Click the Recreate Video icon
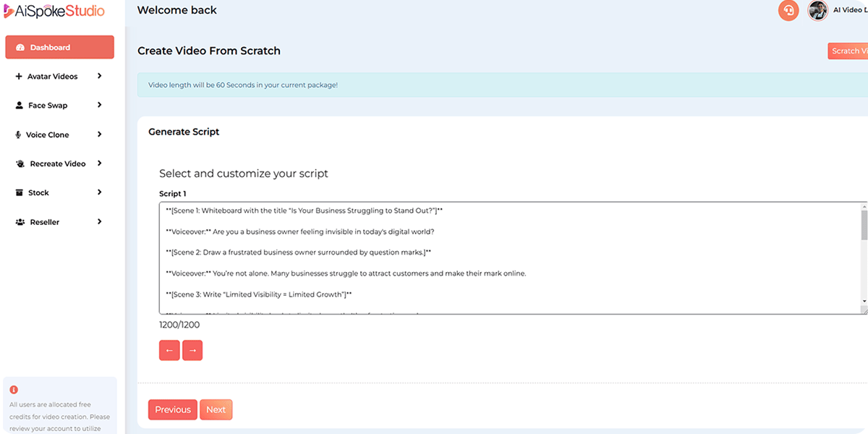The image size is (868, 434). click(20, 164)
